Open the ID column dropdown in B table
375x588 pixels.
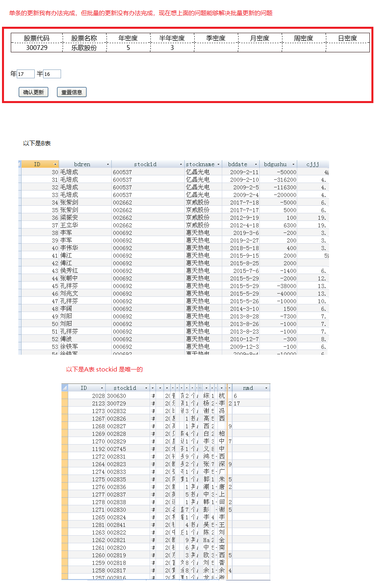55,164
